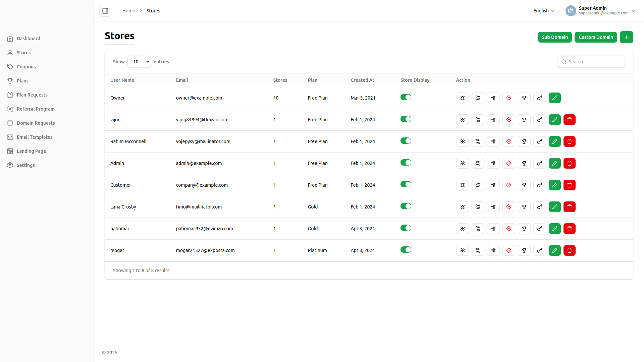Click the swap squares icon for mogat
Screen dimensions: 644x362
478,250
